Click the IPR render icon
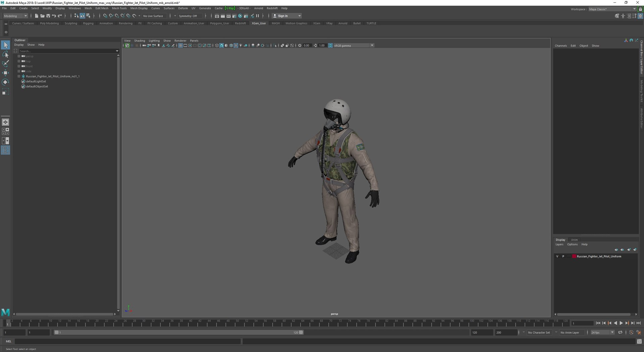 point(229,16)
